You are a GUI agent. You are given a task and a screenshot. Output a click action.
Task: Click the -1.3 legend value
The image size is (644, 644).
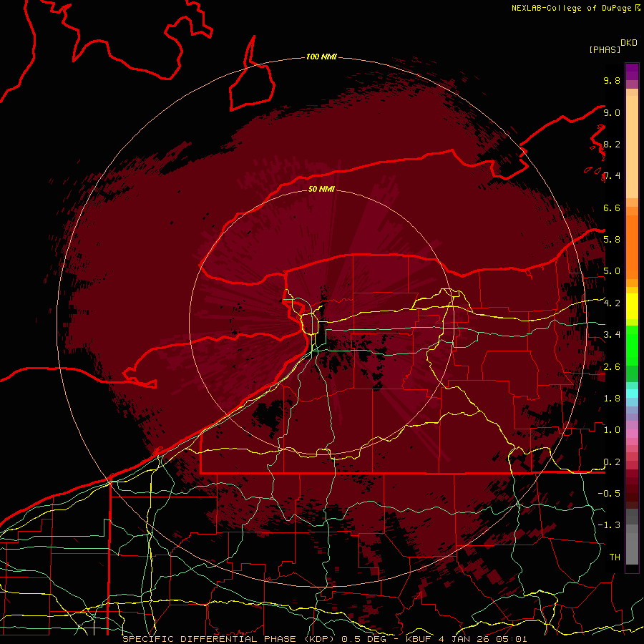coord(609,525)
